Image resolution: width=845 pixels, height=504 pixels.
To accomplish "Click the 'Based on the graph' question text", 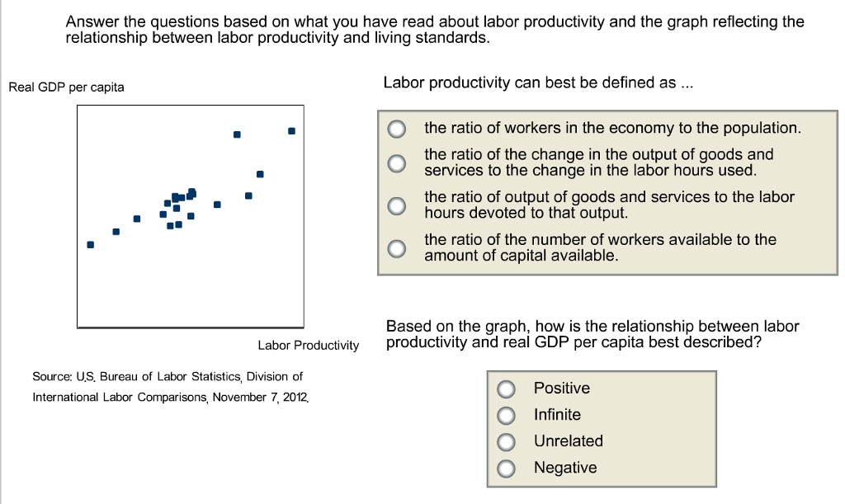I will pyautogui.click(x=592, y=334).
